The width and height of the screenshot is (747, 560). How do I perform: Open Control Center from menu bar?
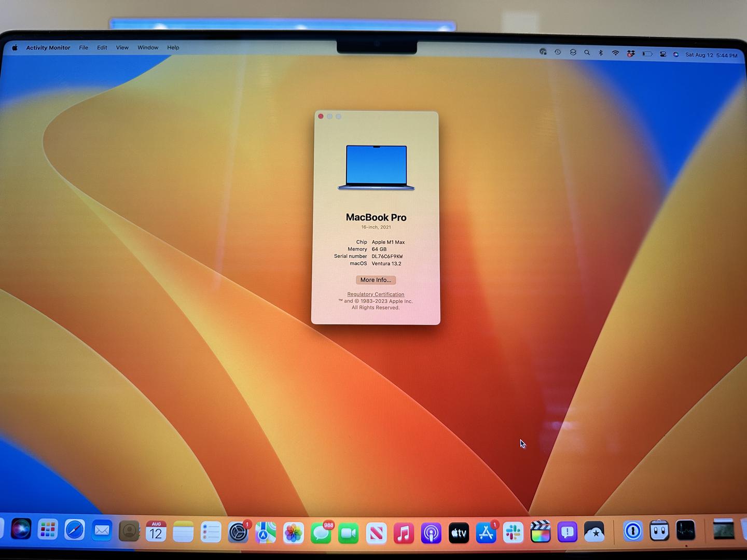pyautogui.click(x=663, y=54)
